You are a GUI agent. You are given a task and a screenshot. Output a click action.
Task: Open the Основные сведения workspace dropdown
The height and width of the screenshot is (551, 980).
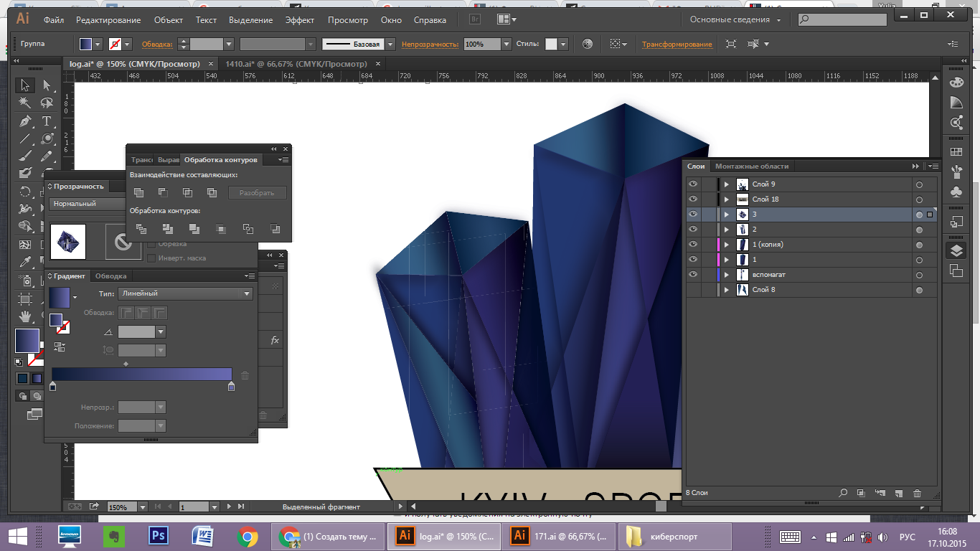click(x=735, y=20)
